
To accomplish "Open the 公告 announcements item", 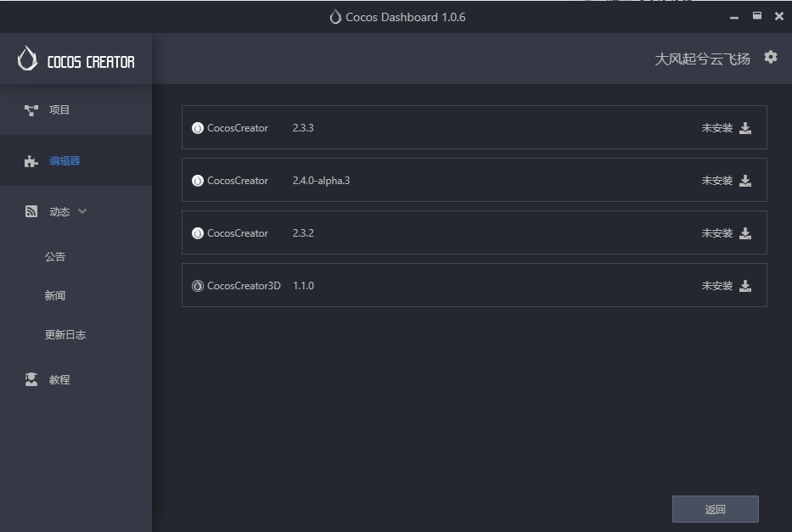I will point(55,257).
